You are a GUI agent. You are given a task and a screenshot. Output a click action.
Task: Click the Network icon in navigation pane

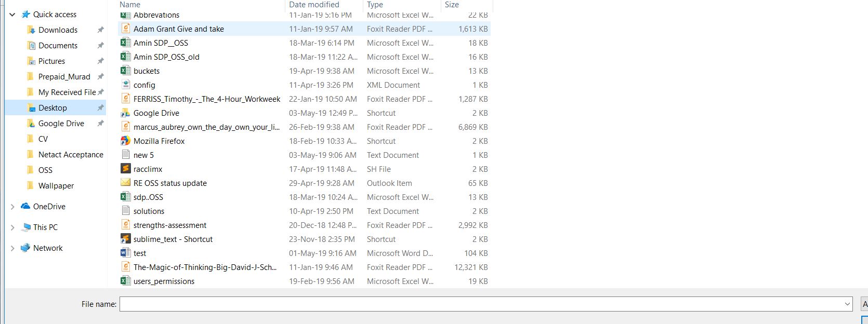coord(25,248)
